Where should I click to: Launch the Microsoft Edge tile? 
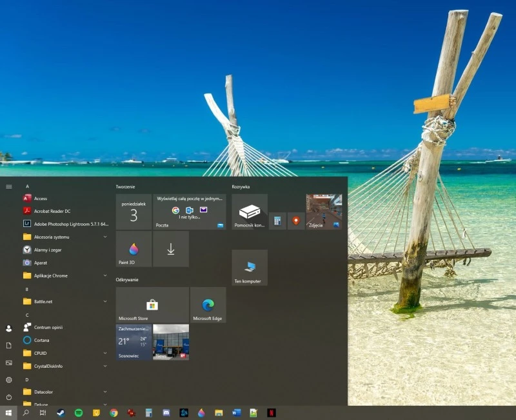click(208, 305)
